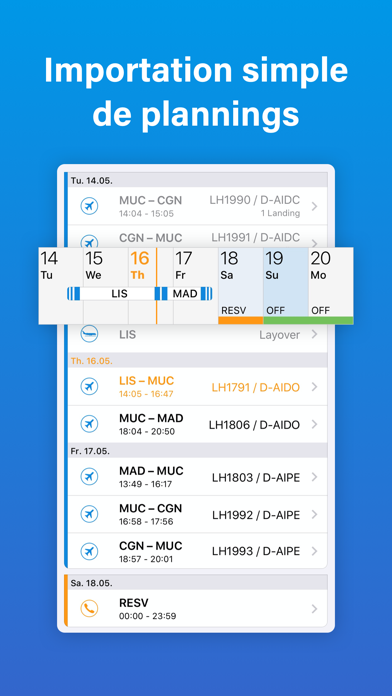This screenshot has width=392, height=696.
Task: Tap the orange RESV bar on Saturday
Action: (241, 320)
